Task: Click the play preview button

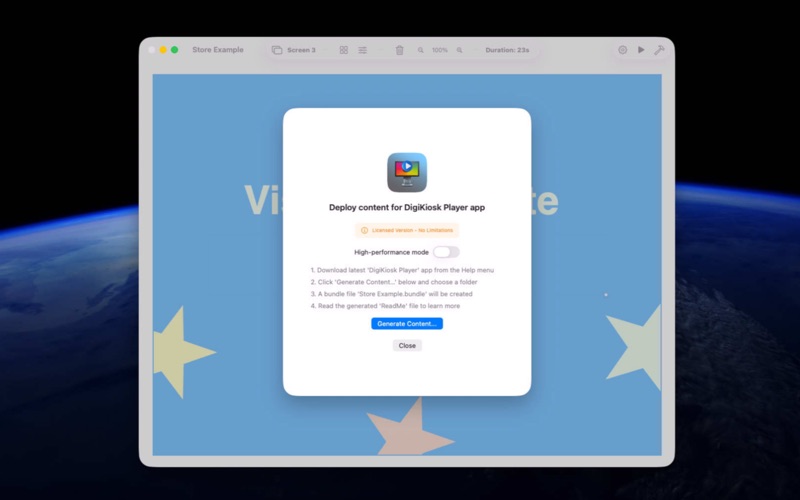Action: (x=641, y=50)
